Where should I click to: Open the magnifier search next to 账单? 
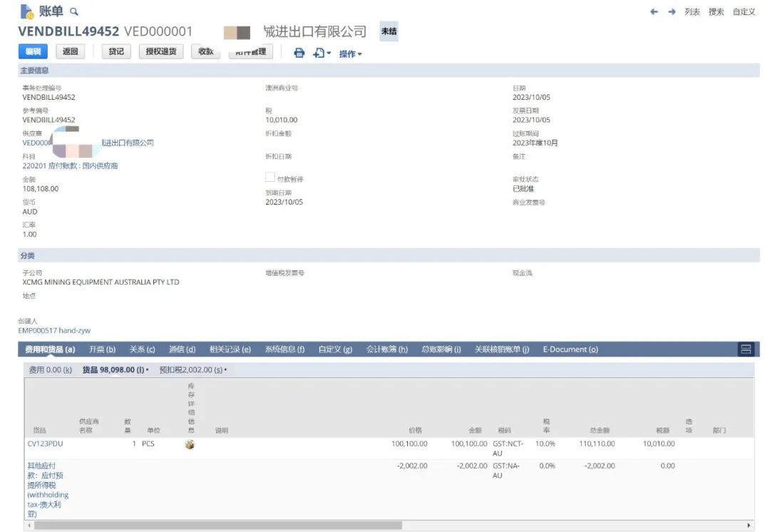[74, 11]
